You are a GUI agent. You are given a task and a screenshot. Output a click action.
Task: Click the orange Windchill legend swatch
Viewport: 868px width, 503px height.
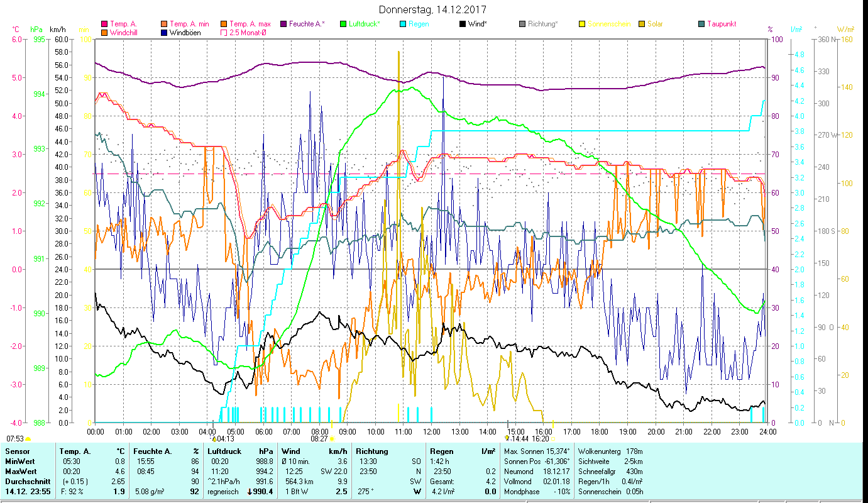104,32
